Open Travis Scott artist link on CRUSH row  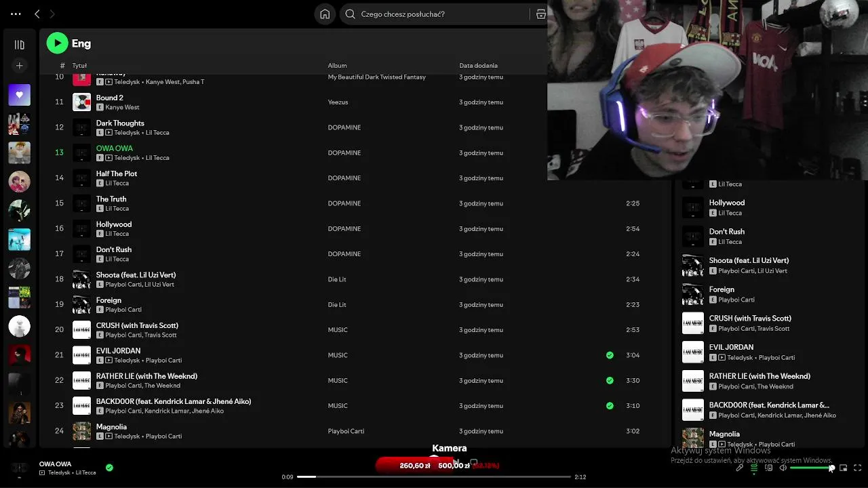point(160,335)
